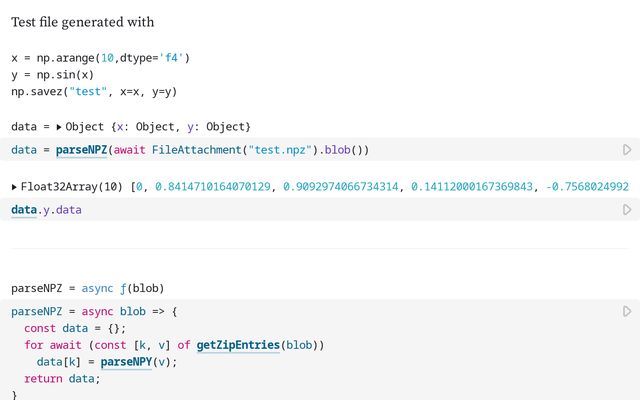
Task: Place cursor in the data.y.data editor
Action: tap(300, 210)
